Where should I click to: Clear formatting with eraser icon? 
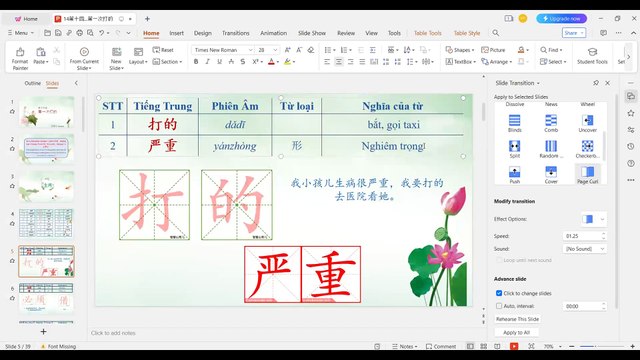point(311,50)
